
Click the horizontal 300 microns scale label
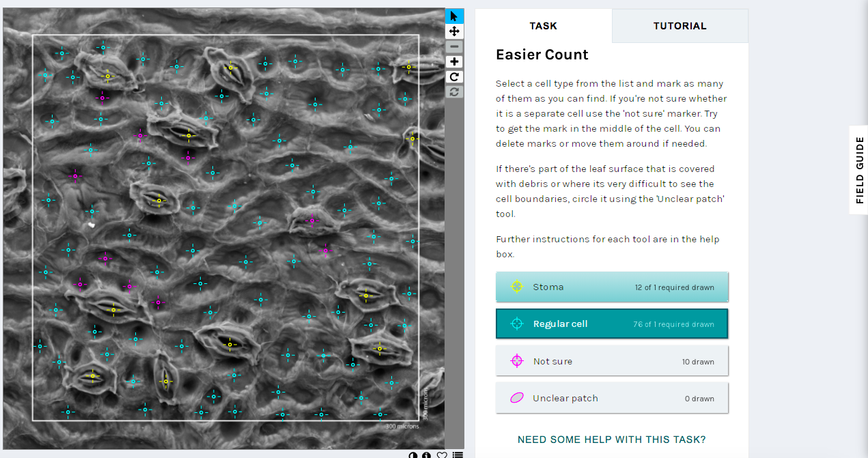click(402, 427)
